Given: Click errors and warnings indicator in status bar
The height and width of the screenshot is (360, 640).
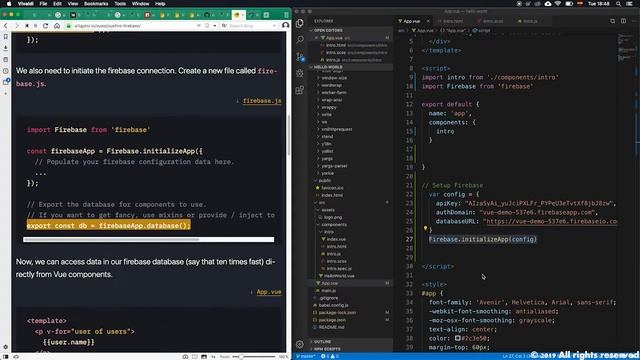Looking at the screenshot, I should 330,356.
